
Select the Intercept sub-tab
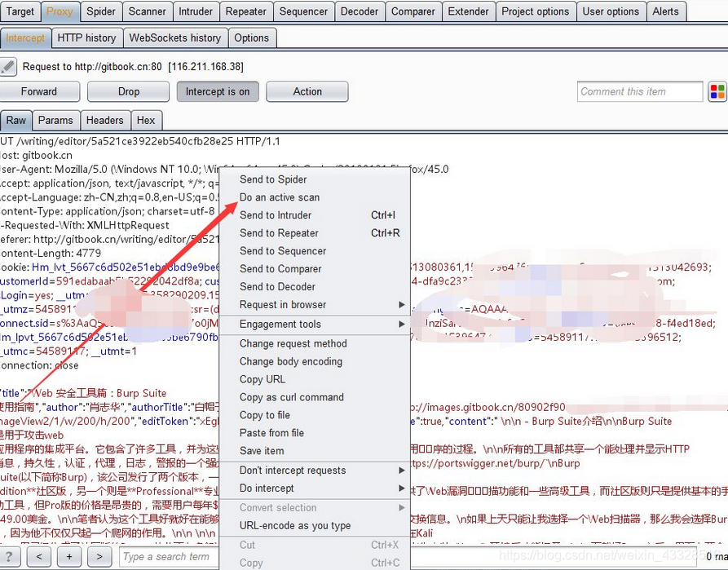click(x=25, y=38)
